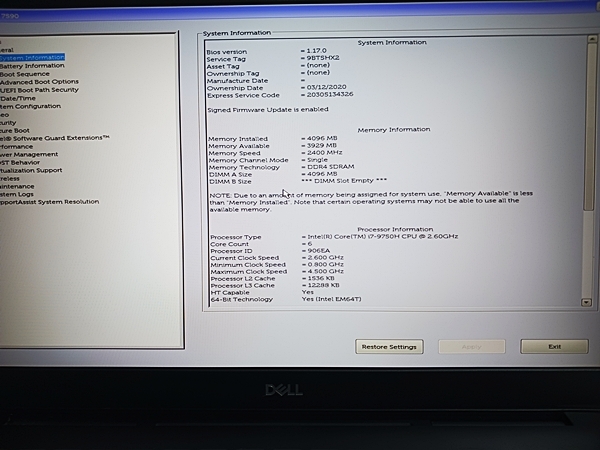Select the Maintenance category
Screen dimensions: 600x450
(x=17, y=186)
